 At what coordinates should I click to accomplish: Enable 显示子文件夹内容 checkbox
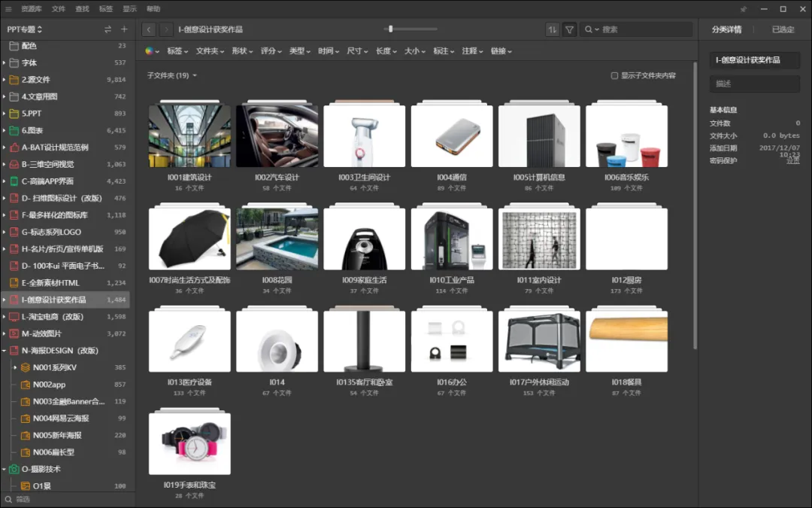614,76
